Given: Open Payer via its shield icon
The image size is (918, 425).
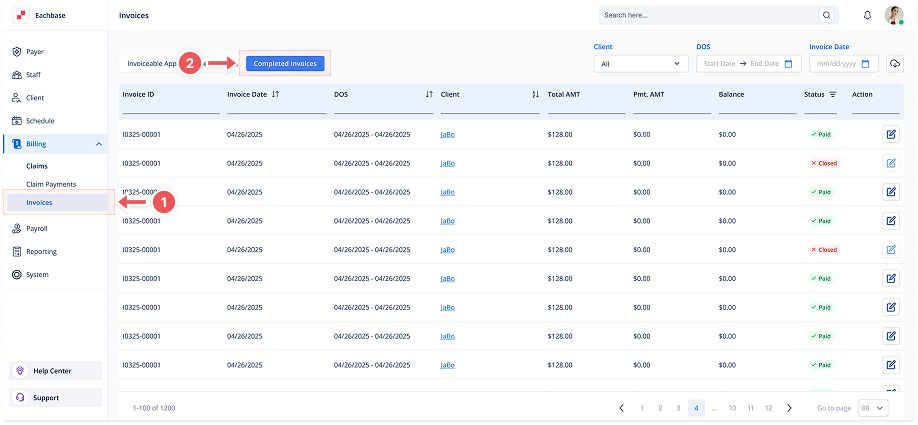Looking at the screenshot, I should point(17,52).
